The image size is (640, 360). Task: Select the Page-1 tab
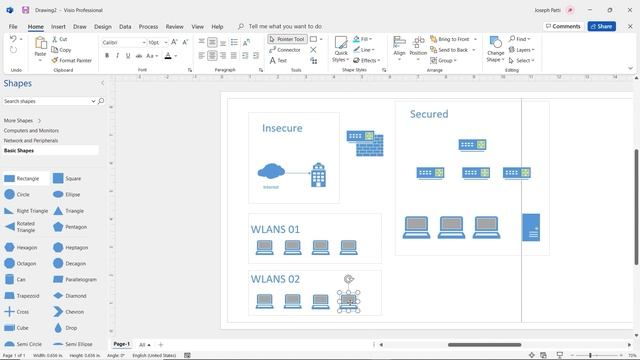coord(121,344)
